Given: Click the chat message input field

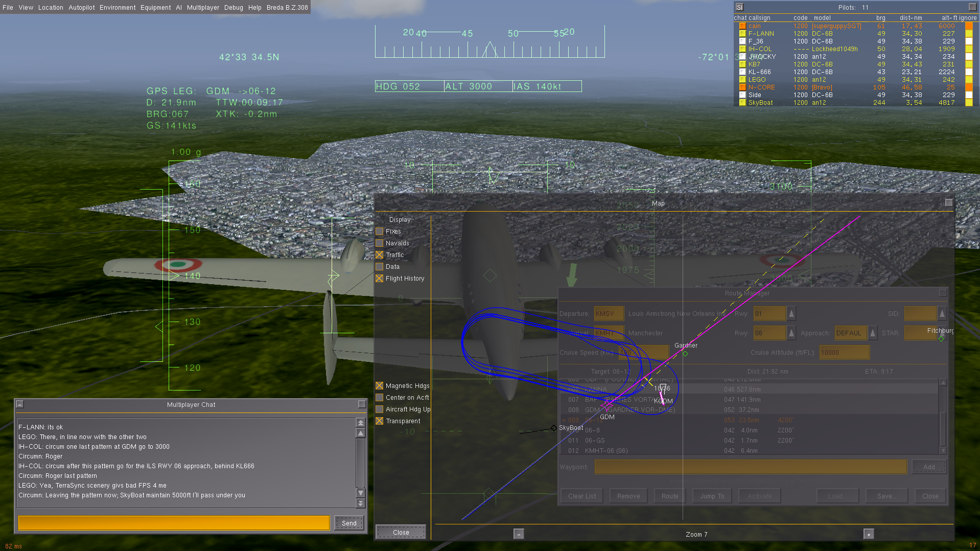Looking at the screenshot, I should [x=174, y=522].
